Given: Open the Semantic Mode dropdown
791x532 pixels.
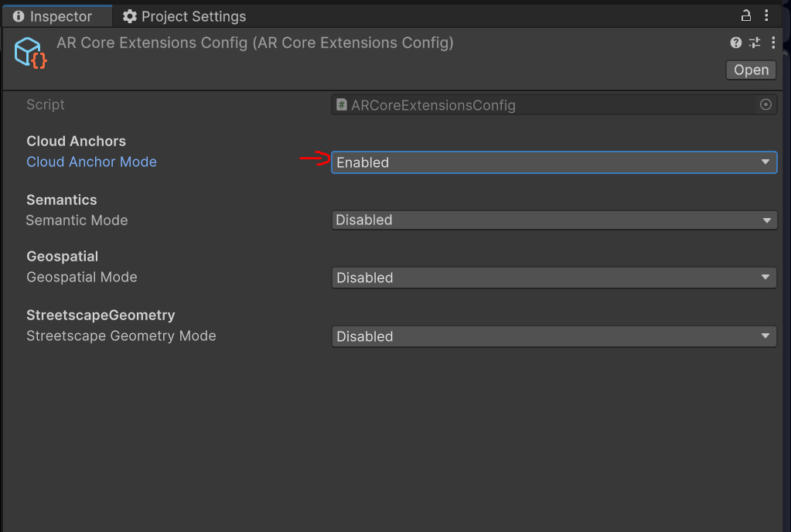Looking at the screenshot, I should tap(554, 220).
